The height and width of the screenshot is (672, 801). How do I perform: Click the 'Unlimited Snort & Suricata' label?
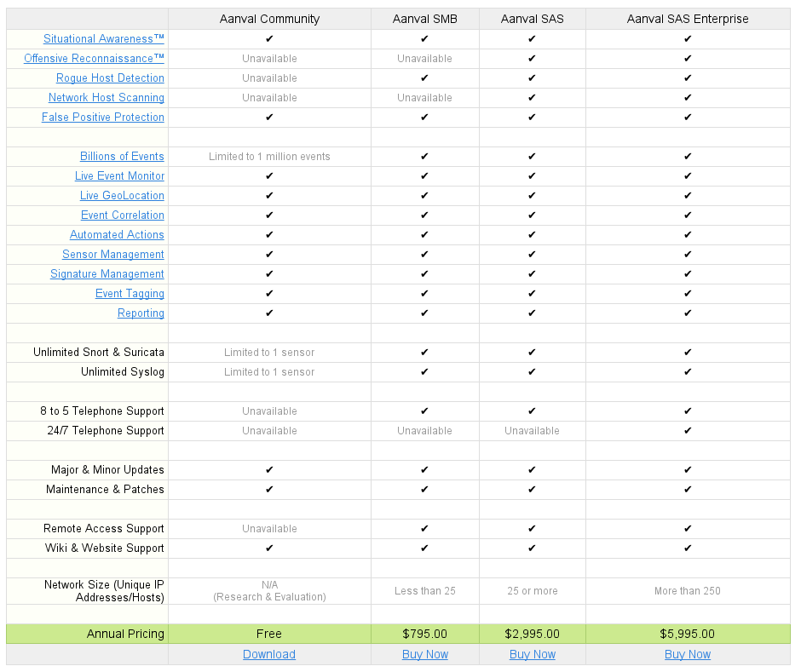pyautogui.click(x=99, y=353)
